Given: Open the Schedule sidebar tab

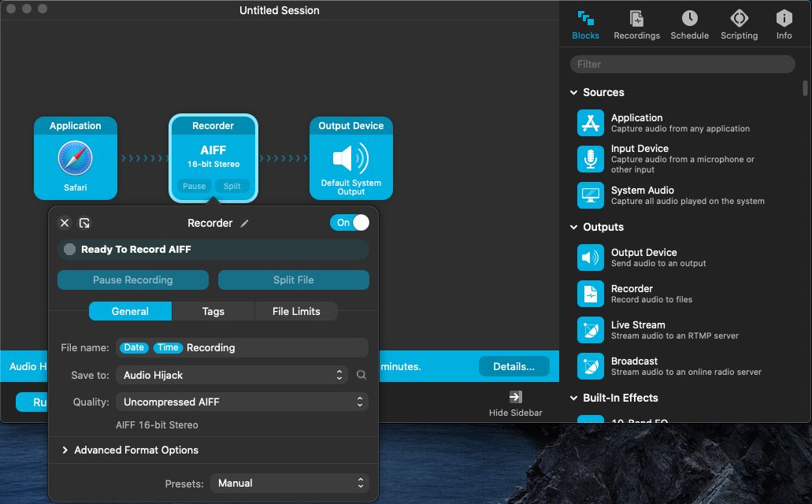Looking at the screenshot, I should pos(689,25).
